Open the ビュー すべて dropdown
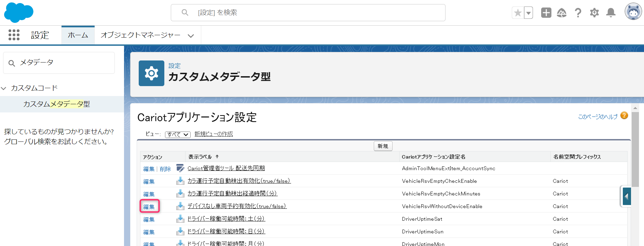Viewport: 644px width, 246px height. pyautogui.click(x=178, y=134)
